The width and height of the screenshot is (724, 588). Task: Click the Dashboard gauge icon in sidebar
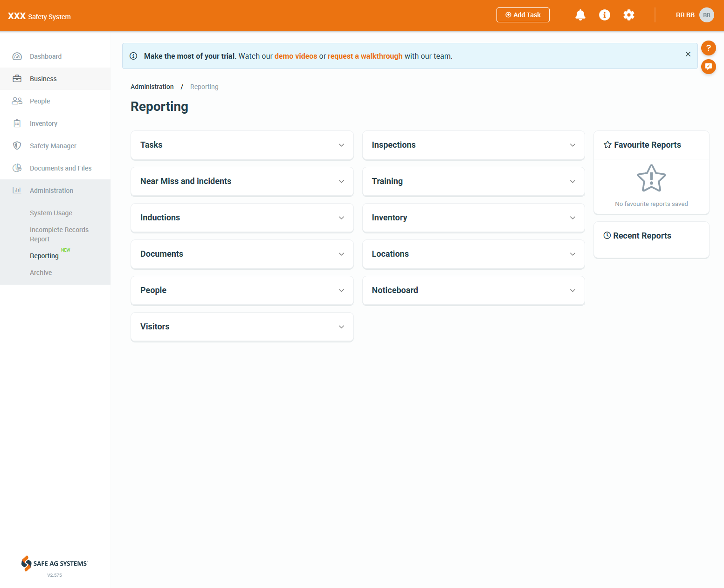pyautogui.click(x=17, y=56)
